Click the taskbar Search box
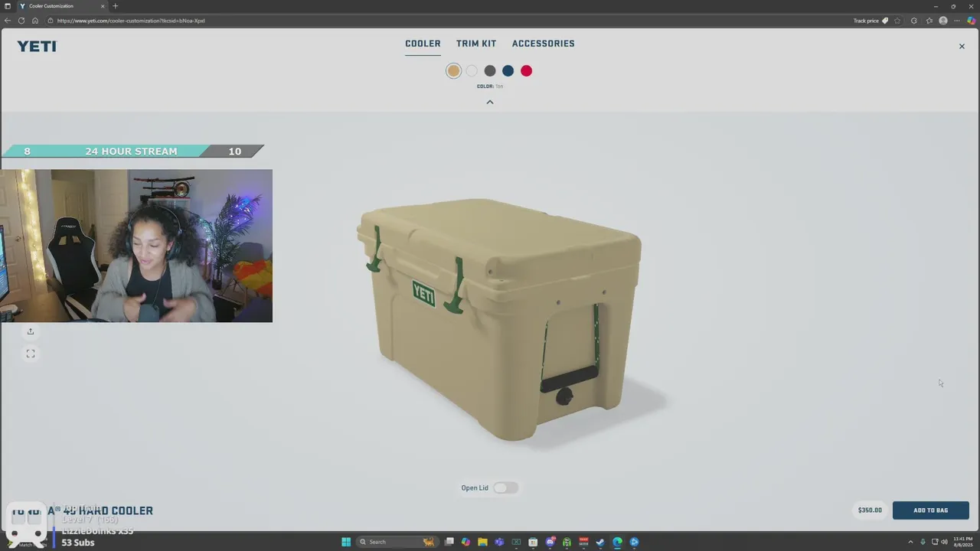Screen dimensions: 980x551 tap(397, 542)
